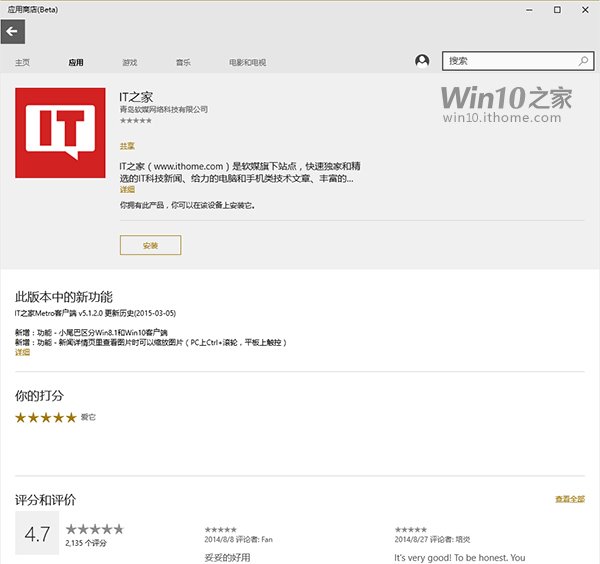Go to the 音乐 tab
Screen dimensions: 600x564
pos(183,63)
